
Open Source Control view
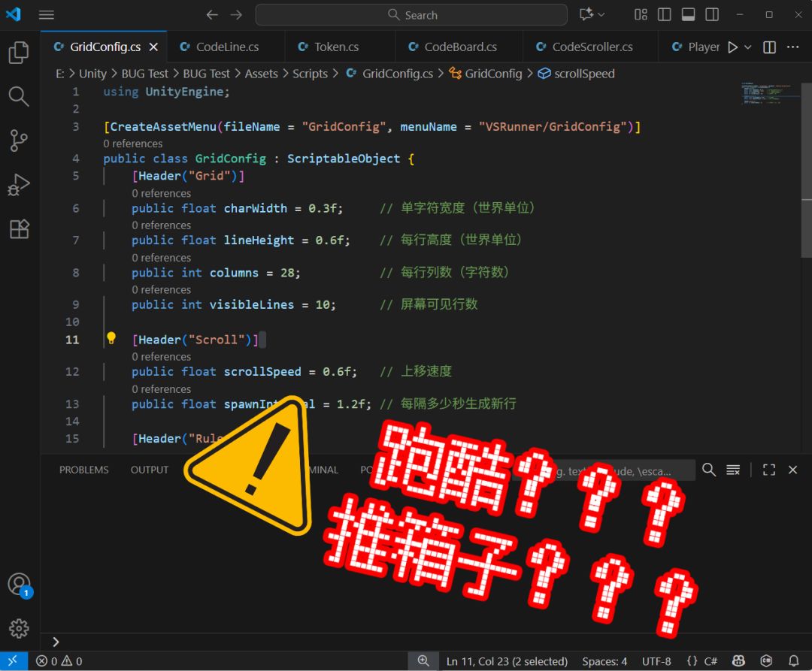pyautogui.click(x=19, y=141)
